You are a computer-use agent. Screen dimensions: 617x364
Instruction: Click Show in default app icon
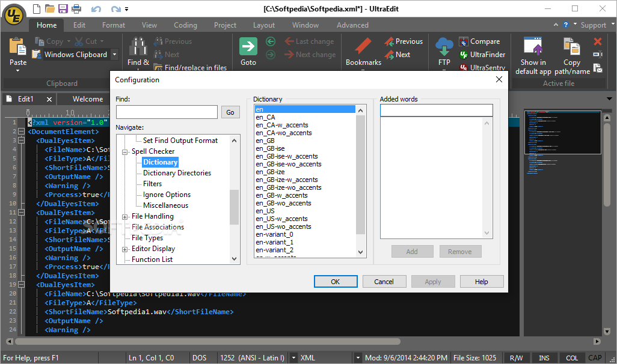533,46
